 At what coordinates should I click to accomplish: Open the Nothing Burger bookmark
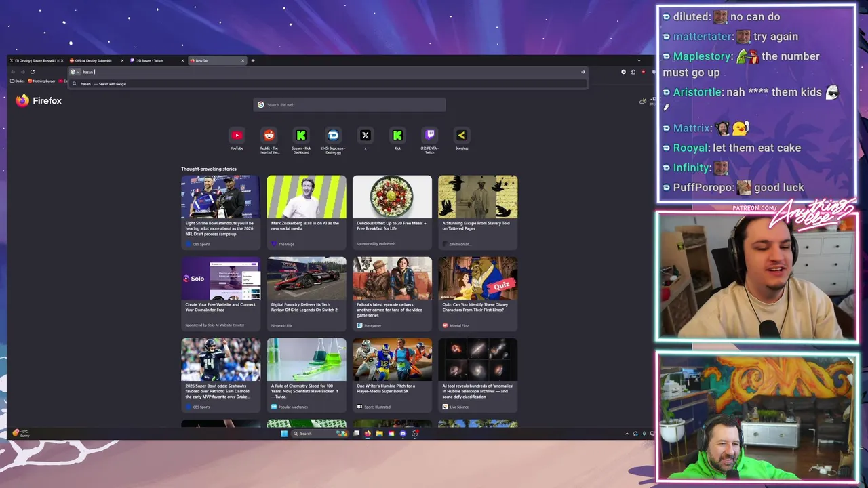[41, 81]
